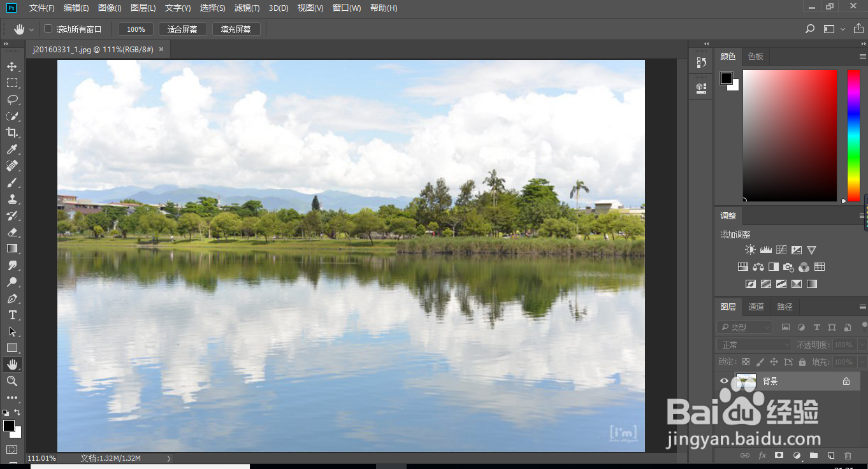Switch to 路径 tab
Image resolution: width=868 pixels, height=469 pixels.
pyautogui.click(x=785, y=307)
